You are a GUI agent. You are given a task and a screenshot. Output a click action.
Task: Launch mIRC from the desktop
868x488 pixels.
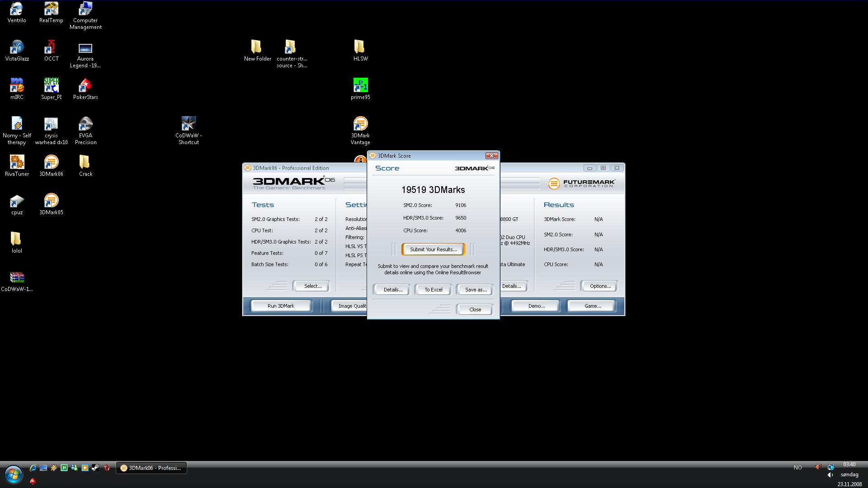[x=17, y=89]
